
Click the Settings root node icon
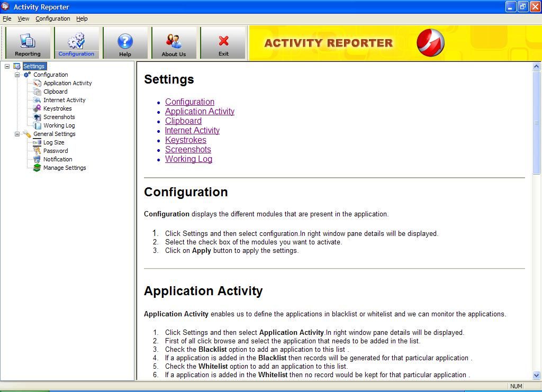(x=17, y=66)
